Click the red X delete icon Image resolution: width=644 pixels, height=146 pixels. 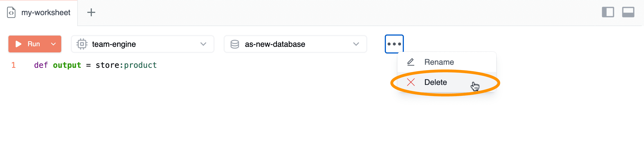tap(411, 82)
